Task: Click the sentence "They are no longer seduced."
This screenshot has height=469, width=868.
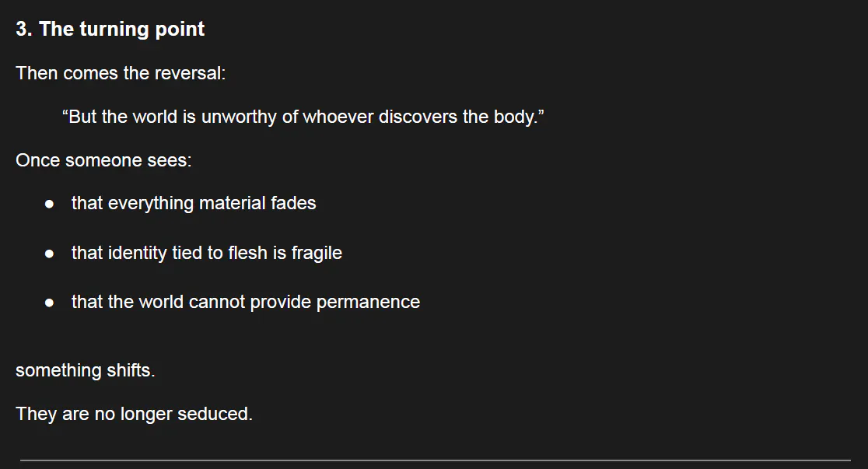Action: coord(134,415)
